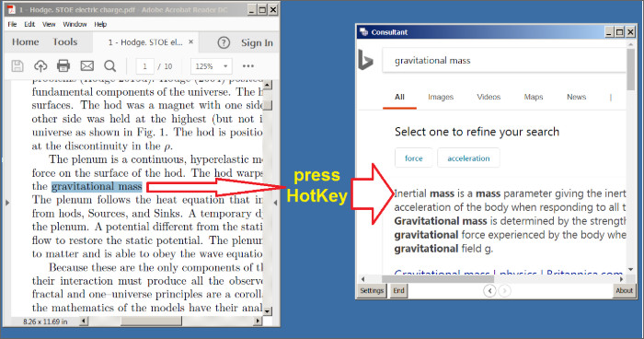Click the PDF vertical scrollbar down arrow
This screenshot has width=644, height=339.
tap(268, 311)
